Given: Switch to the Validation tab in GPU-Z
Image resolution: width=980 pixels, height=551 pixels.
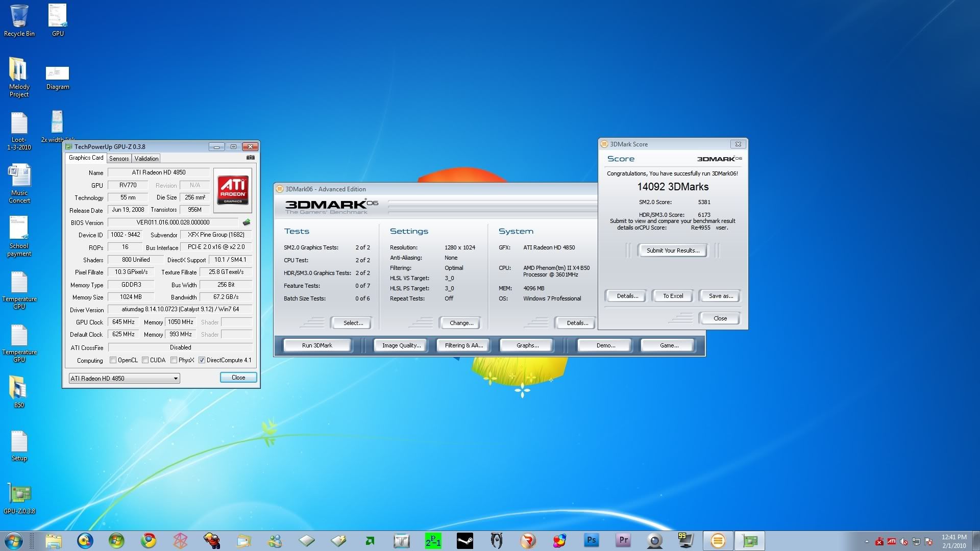Looking at the screenshot, I should (146, 159).
